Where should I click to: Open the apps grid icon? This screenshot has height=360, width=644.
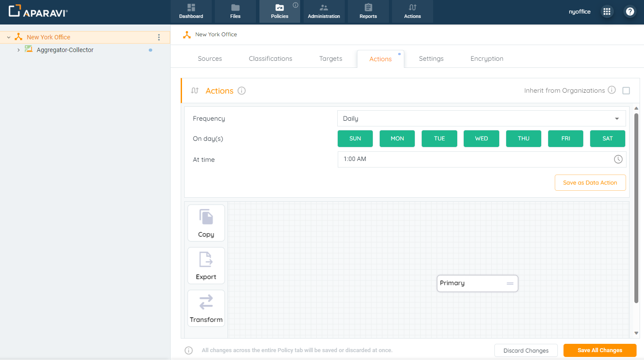coord(607,12)
